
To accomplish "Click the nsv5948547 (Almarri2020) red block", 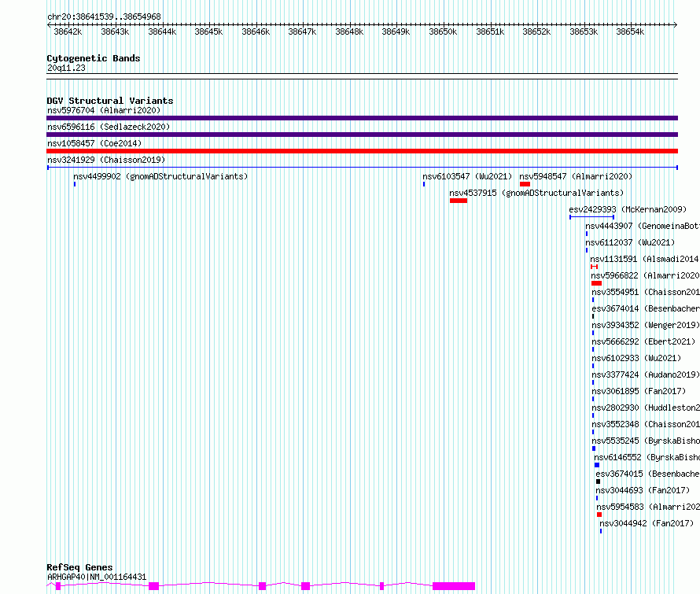I will point(525,184).
